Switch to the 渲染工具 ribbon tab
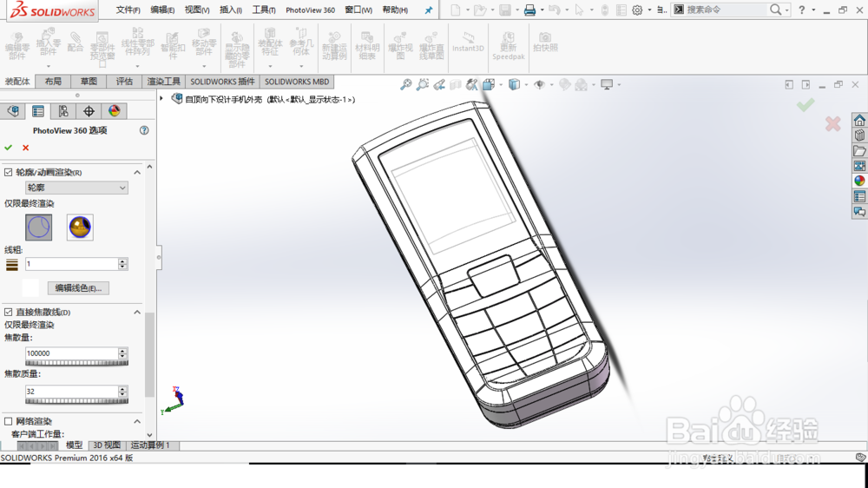868x488 pixels. coord(163,82)
